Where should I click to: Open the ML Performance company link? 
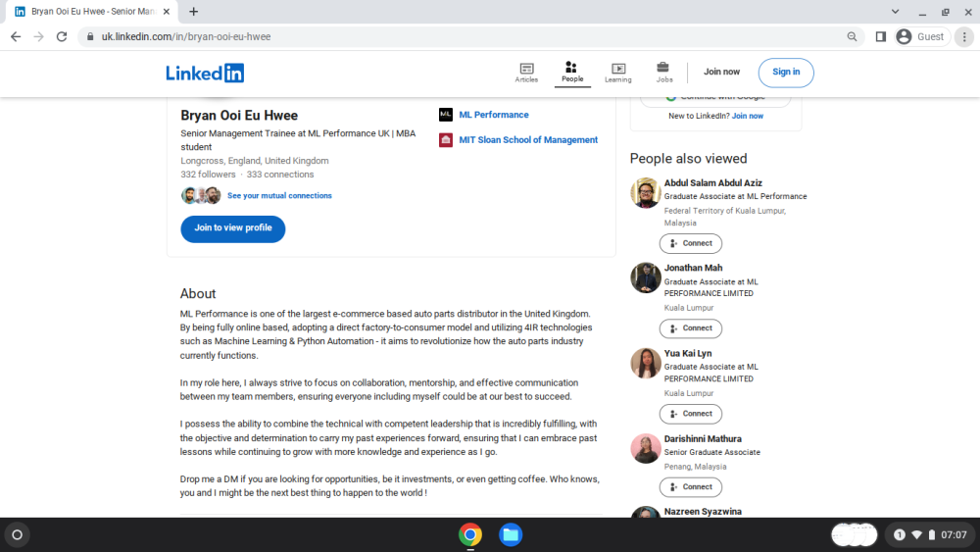[494, 115]
